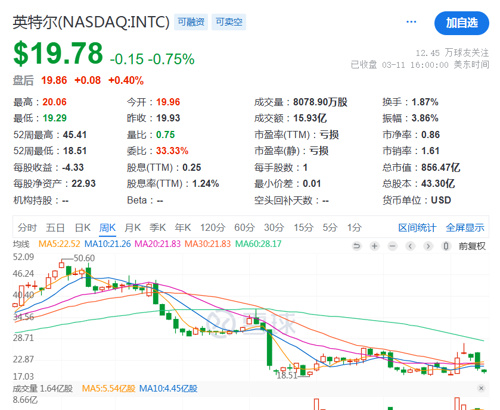Switch to the 月K chart tab
This screenshot has width=500, height=410.
132,228
